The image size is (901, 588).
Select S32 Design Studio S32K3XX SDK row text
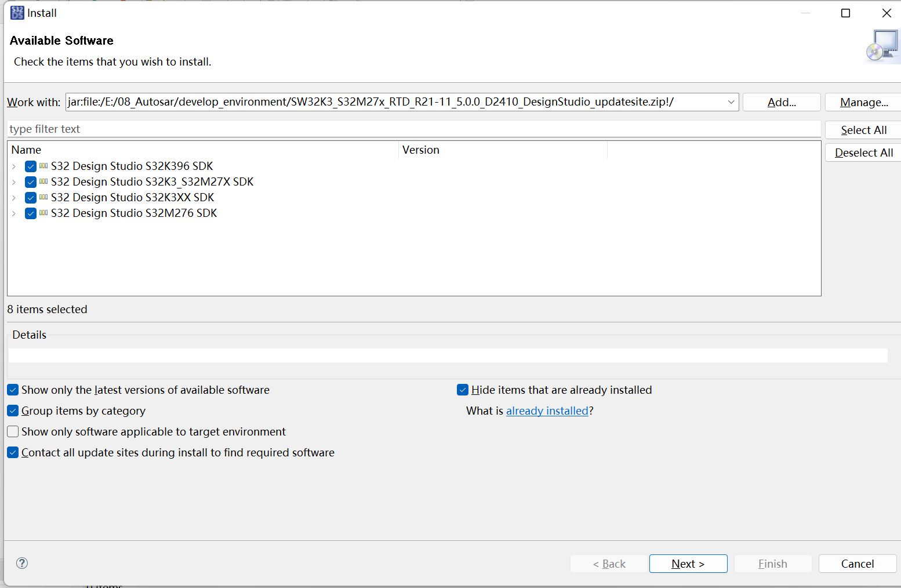click(133, 197)
